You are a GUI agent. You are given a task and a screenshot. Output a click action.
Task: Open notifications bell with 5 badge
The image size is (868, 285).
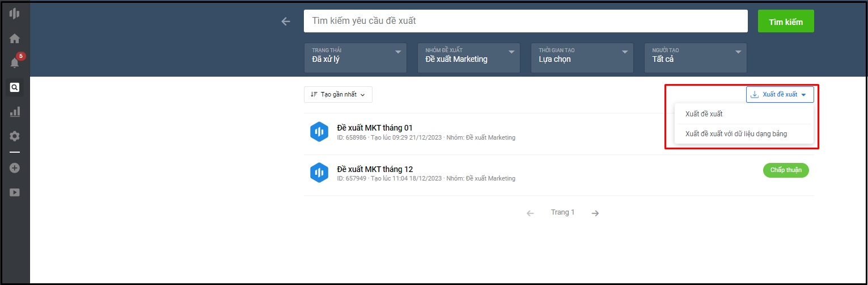pyautogui.click(x=15, y=62)
